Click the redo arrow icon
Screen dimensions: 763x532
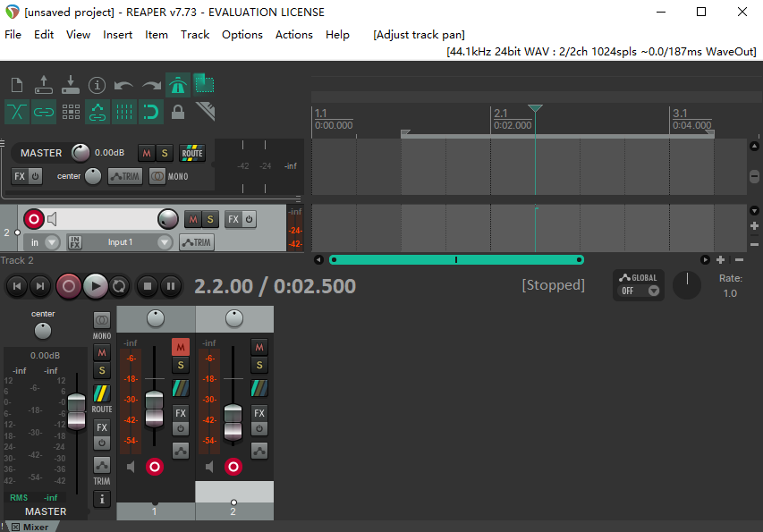coord(151,85)
